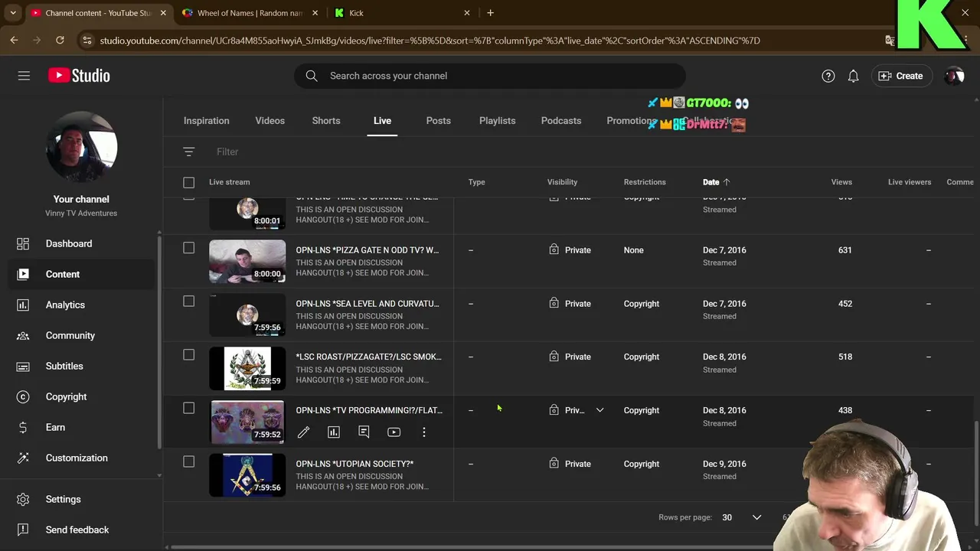This screenshot has height=551, width=980.
Task: Switch to the Videos tab
Action: pyautogui.click(x=269, y=121)
